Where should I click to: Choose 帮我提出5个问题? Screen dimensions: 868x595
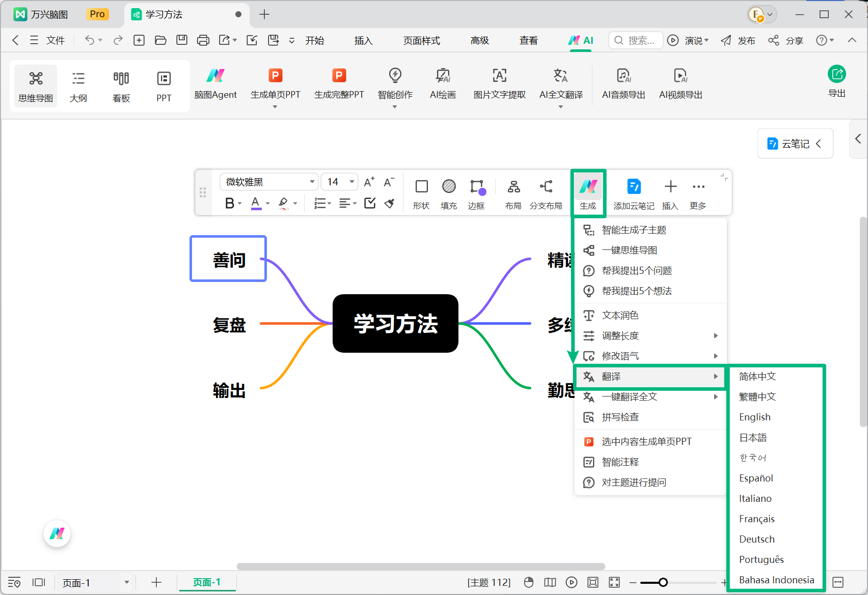[650, 270]
